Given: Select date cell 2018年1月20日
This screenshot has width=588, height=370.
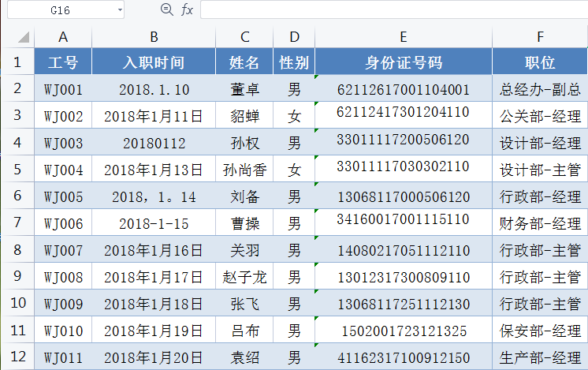Looking at the screenshot, I should [x=154, y=357].
